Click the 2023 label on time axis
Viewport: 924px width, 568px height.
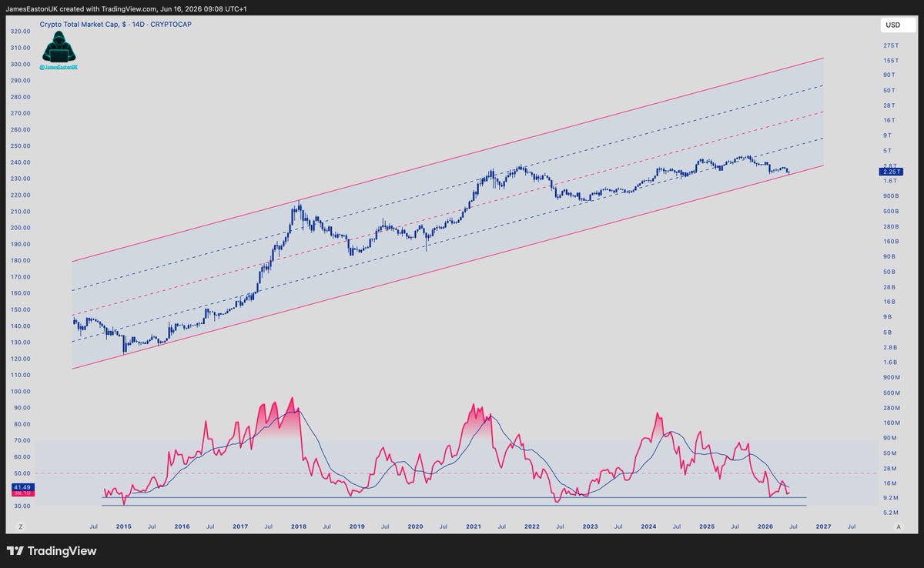(591, 526)
